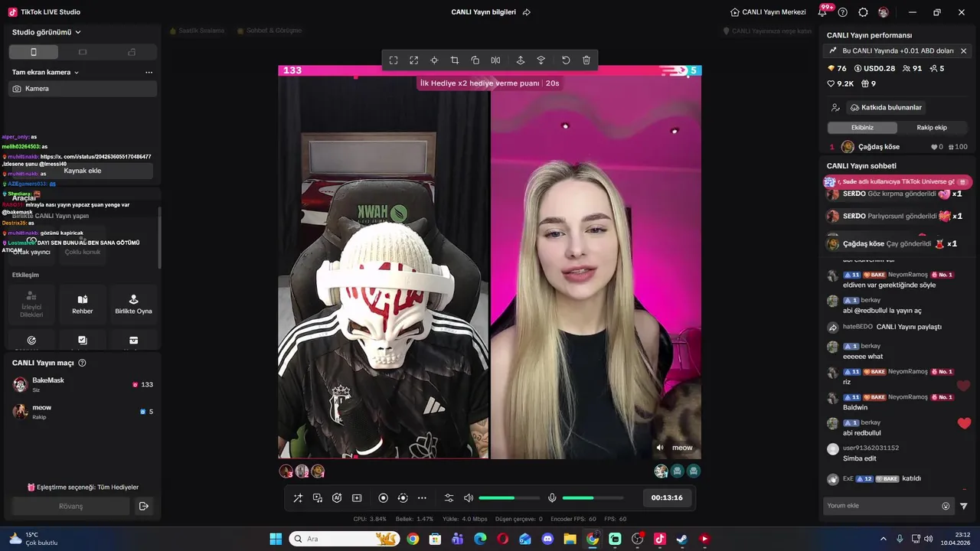This screenshot has height=551, width=980.
Task: Open Discord from the taskbar
Action: tap(547, 539)
